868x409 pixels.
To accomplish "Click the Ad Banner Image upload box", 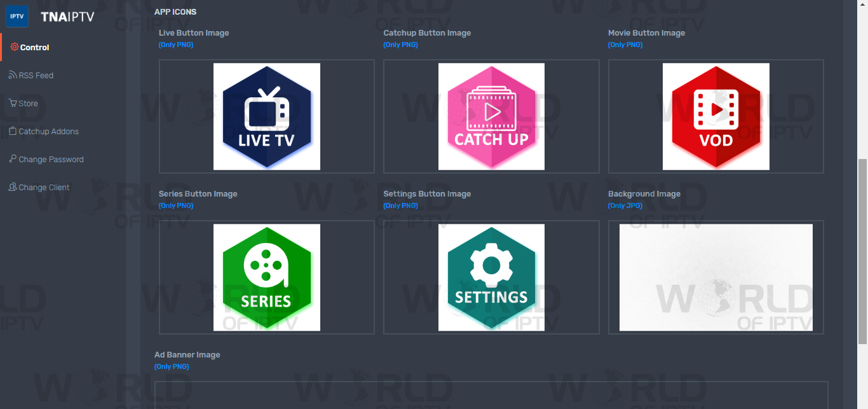I will pos(491,395).
